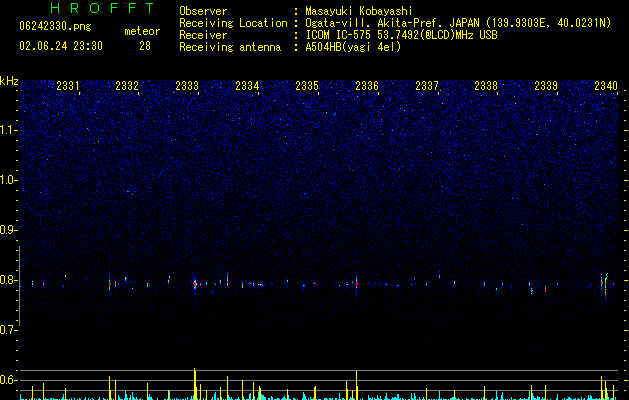Click the tallest yellow intensity bar at 2333
The image size is (629, 400).
(x=195, y=384)
